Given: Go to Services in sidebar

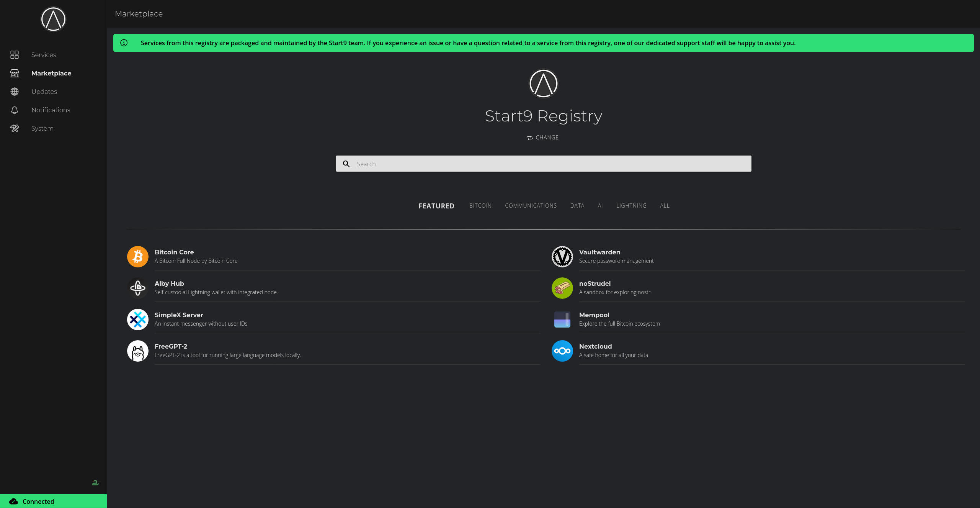Looking at the screenshot, I should 44,55.
